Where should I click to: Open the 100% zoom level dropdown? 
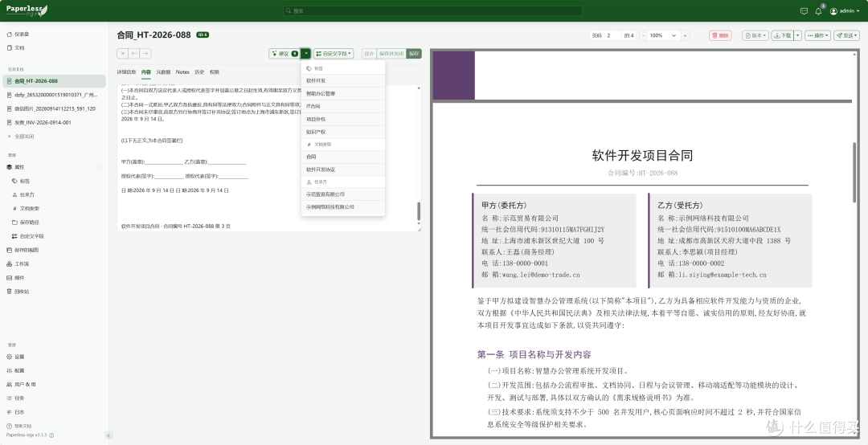[x=664, y=35]
